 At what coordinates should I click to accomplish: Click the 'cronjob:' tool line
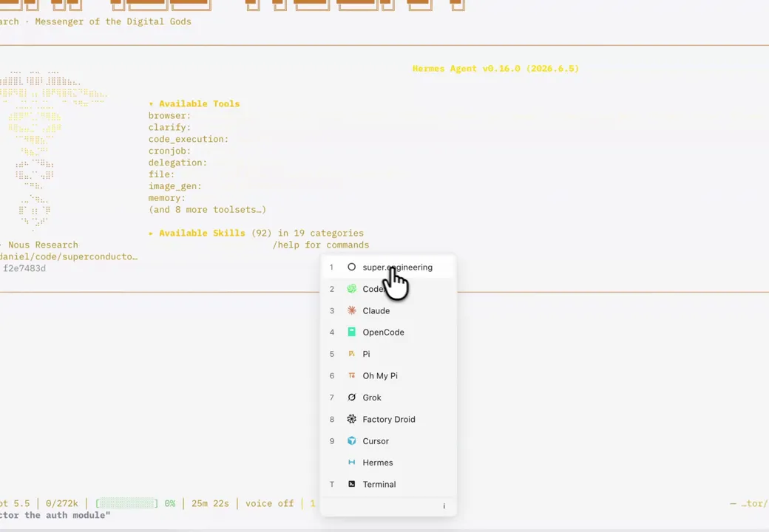click(169, 151)
